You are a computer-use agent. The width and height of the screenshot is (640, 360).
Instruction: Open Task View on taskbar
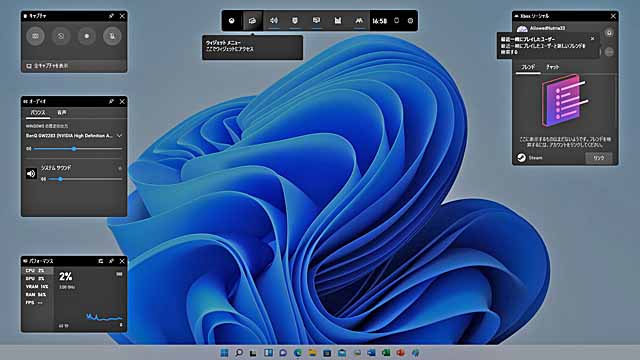[x=253, y=353]
